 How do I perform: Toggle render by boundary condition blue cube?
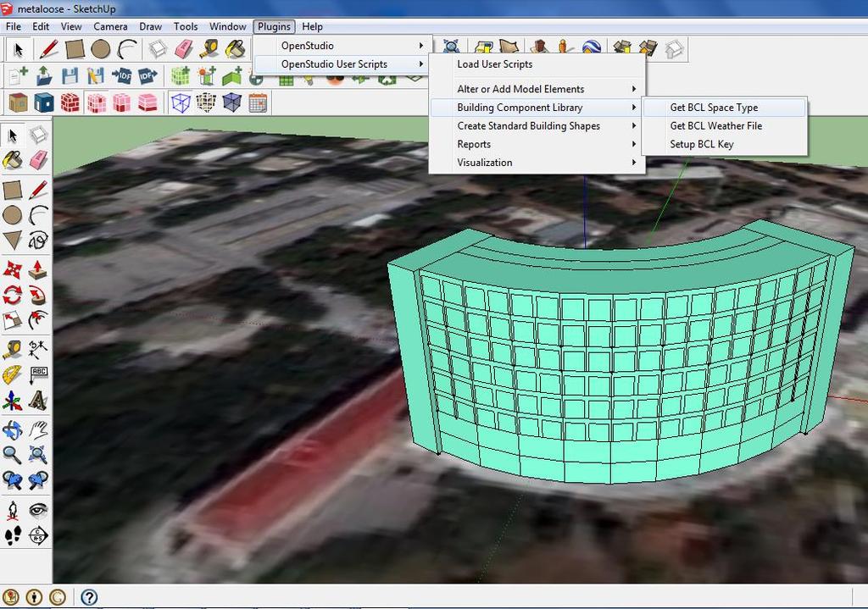44,102
